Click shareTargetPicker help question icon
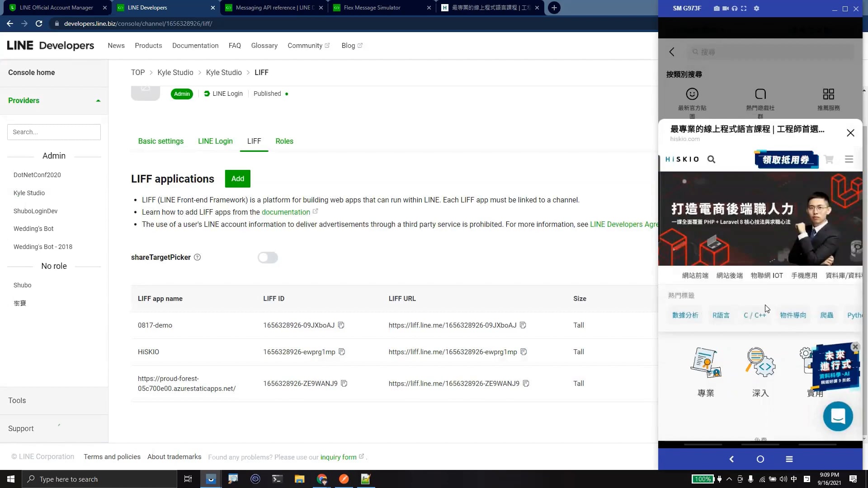This screenshot has width=868, height=488. (197, 258)
